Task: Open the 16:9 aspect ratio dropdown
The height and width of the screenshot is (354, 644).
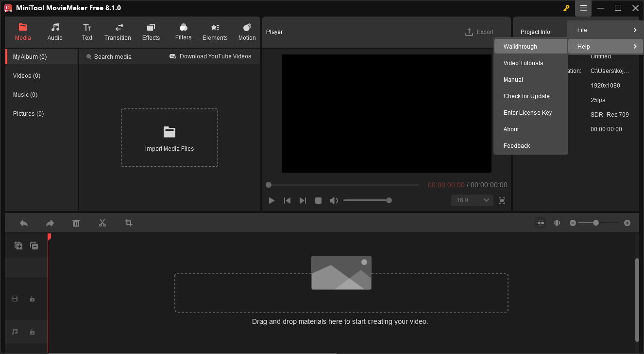Action: 472,200
